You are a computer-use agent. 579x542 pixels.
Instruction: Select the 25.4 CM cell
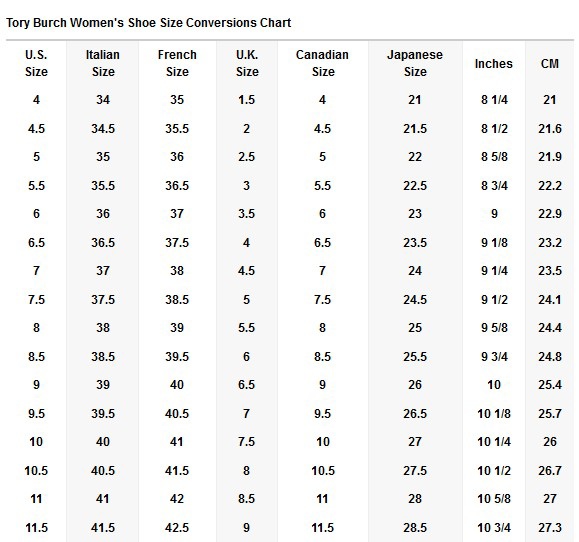550,385
